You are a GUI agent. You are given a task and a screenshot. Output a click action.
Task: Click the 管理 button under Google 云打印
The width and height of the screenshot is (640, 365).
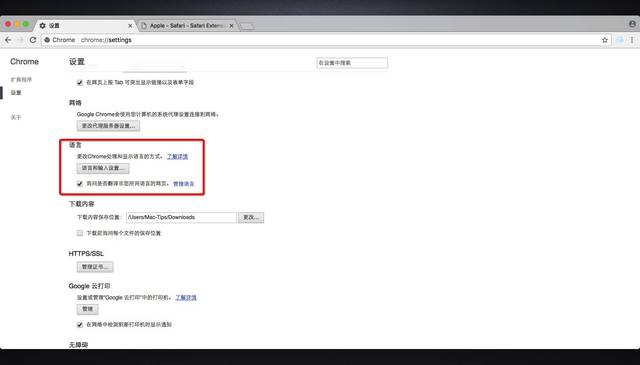click(87, 309)
